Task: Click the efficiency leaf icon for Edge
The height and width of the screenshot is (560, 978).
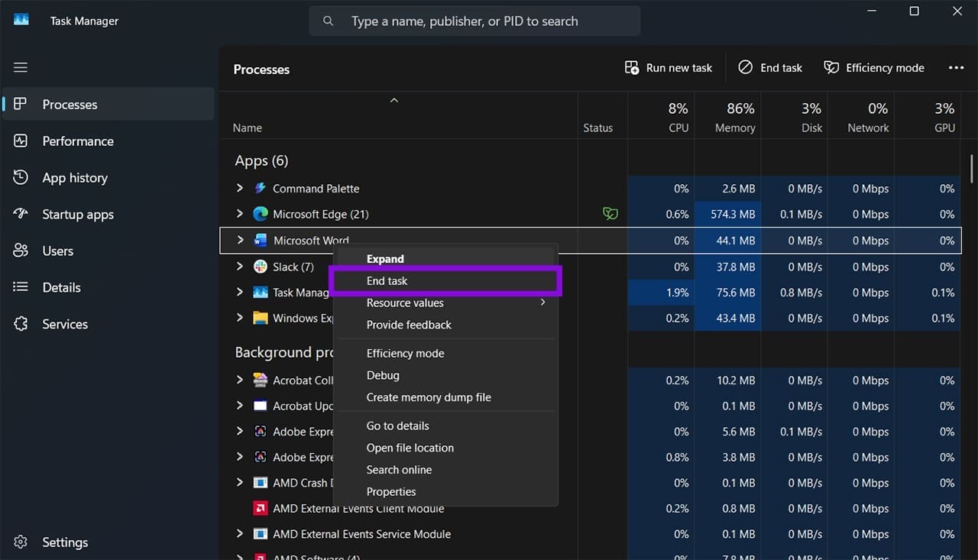Action: click(x=610, y=214)
